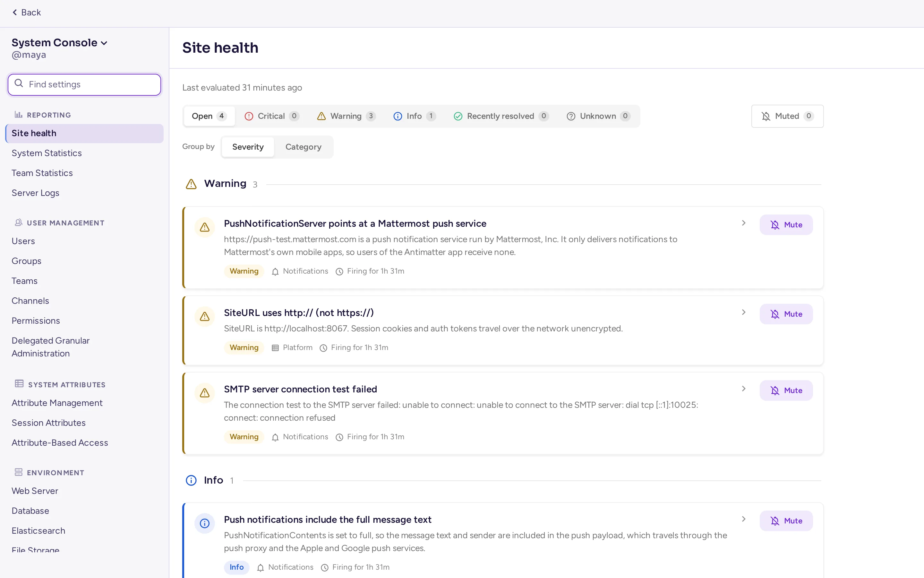Group alerts by Severity

pyautogui.click(x=248, y=147)
